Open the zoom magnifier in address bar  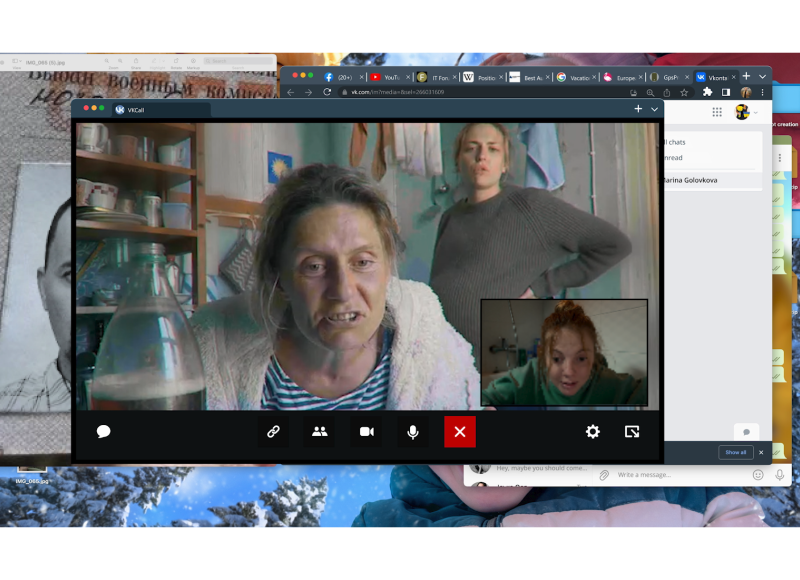[x=650, y=93]
